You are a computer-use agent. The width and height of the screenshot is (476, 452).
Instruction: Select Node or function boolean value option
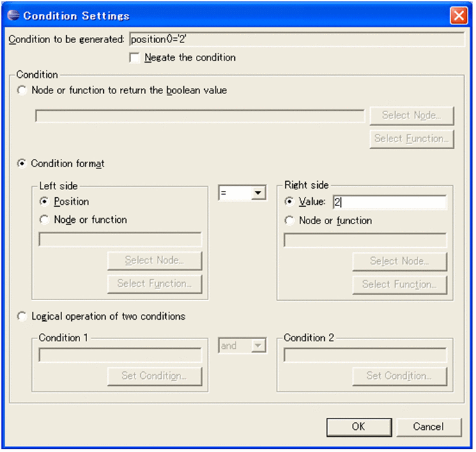[23, 91]
